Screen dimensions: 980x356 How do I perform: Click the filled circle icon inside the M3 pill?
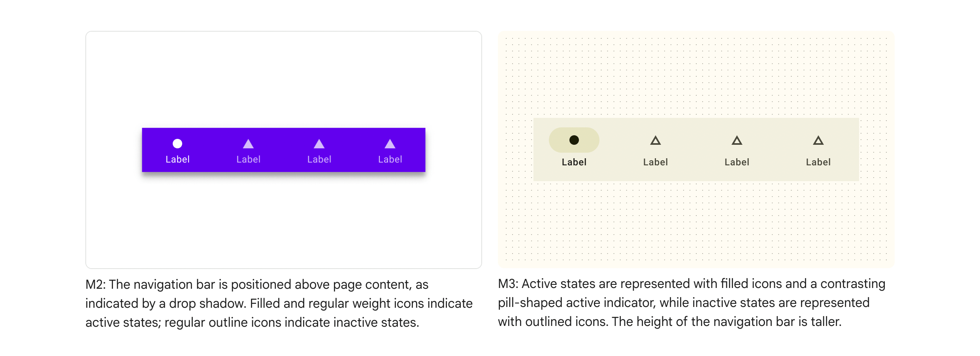click(x=574, y=140)
